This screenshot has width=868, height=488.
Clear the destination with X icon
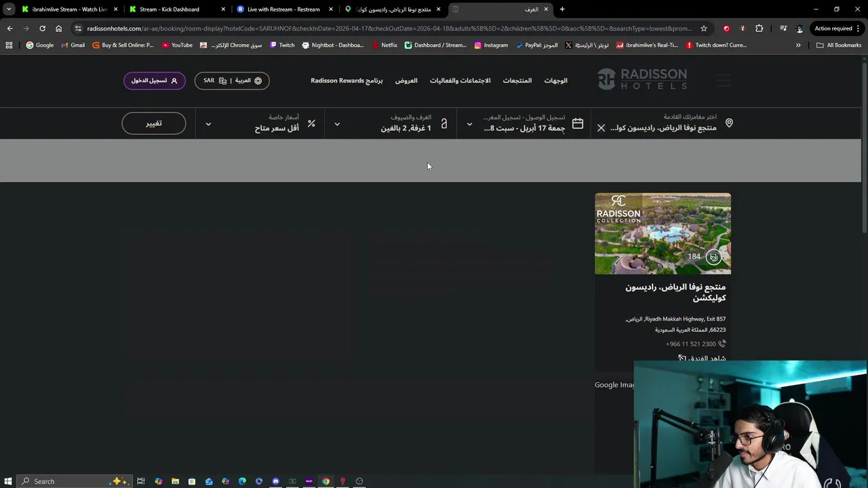(601, 127)
